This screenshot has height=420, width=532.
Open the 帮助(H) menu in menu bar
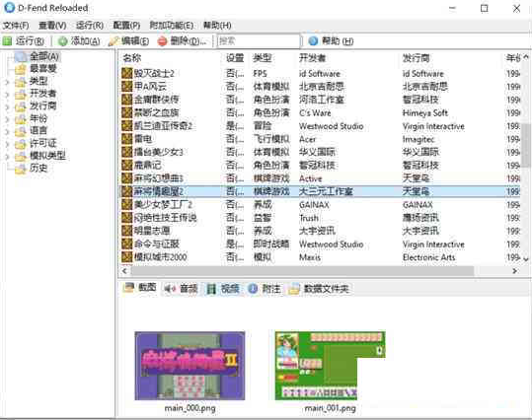point(217,26)
